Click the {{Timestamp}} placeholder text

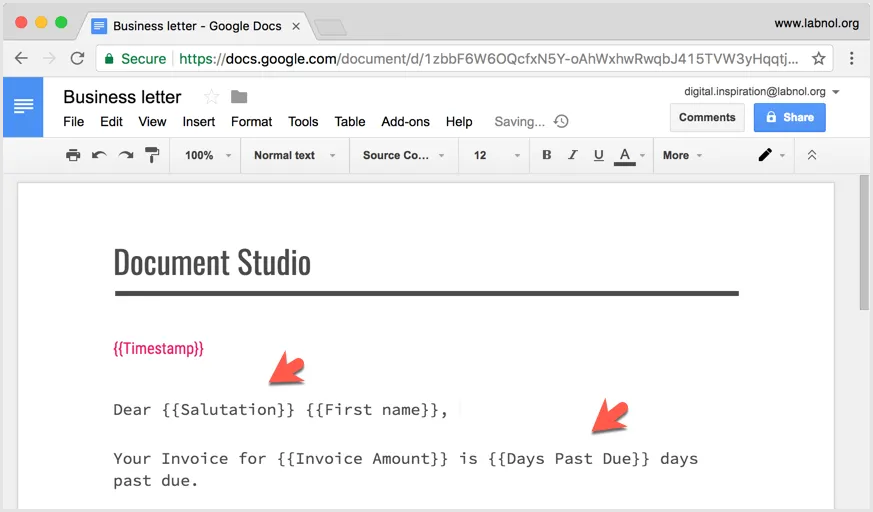159,348
